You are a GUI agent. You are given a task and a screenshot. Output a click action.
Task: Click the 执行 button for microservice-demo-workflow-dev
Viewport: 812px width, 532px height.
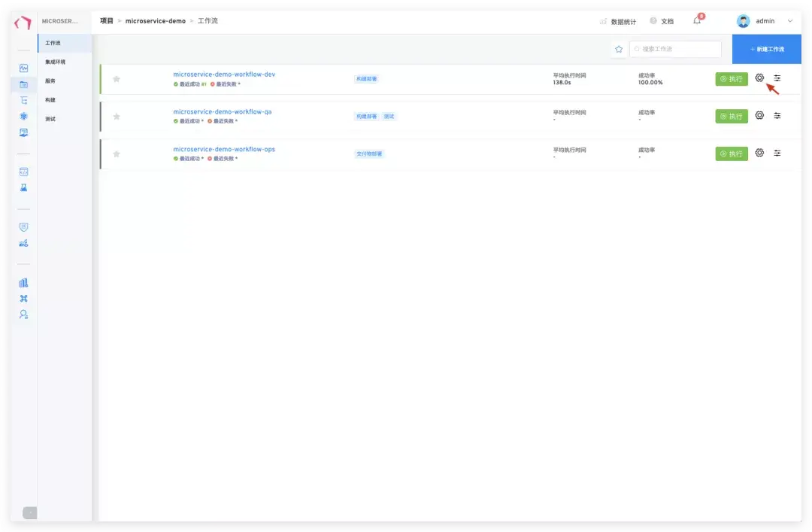coord(731,78)
